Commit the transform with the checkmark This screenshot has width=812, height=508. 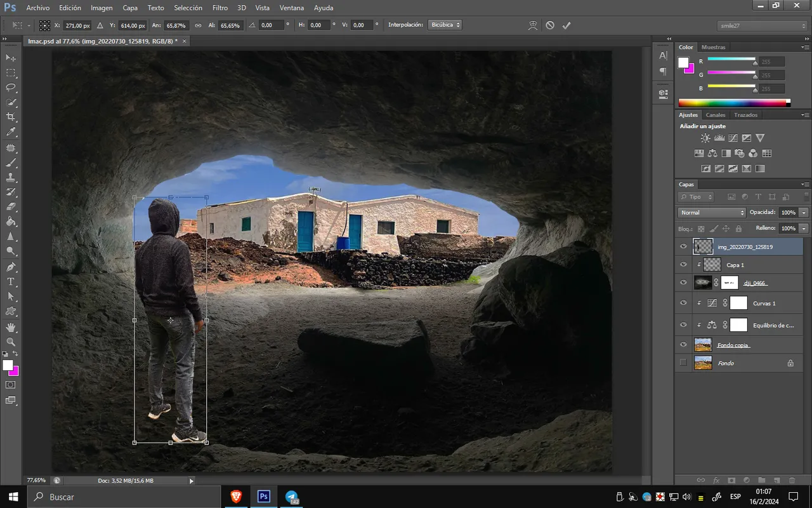[x=566, y=25]
